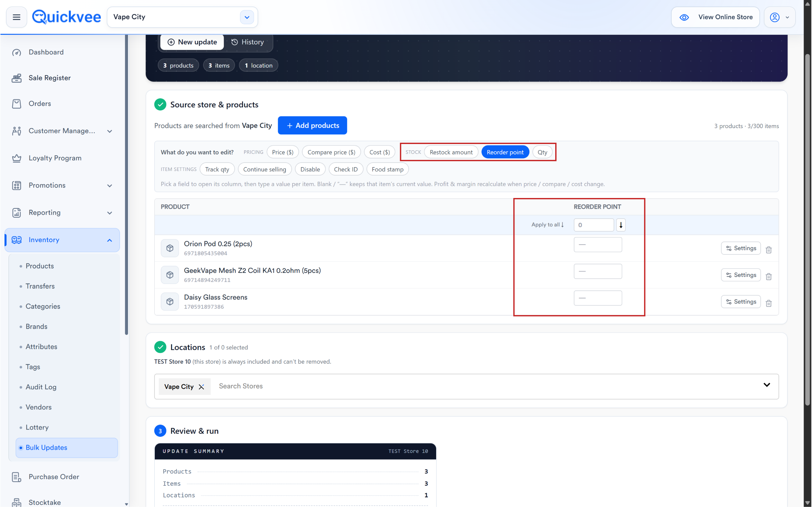The image size is (812, 507).
Task: Open Audit Log in Inventory menu
Action: click(41, 387)
